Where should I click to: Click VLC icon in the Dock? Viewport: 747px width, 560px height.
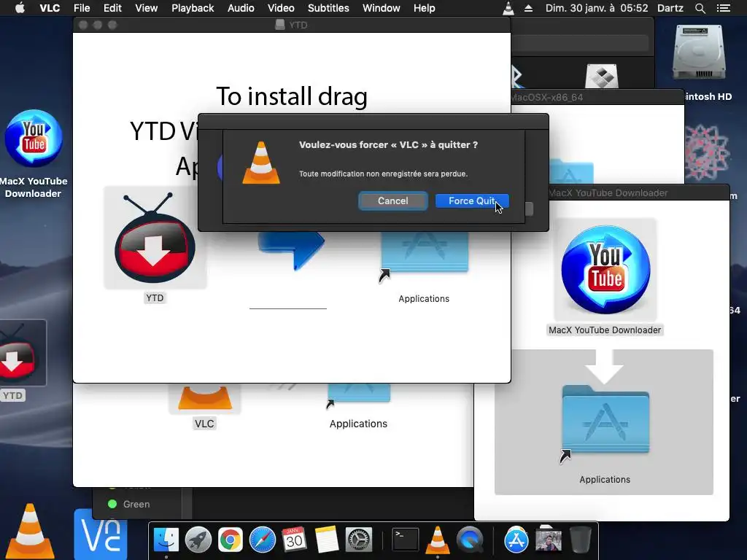tap(438, 540)
